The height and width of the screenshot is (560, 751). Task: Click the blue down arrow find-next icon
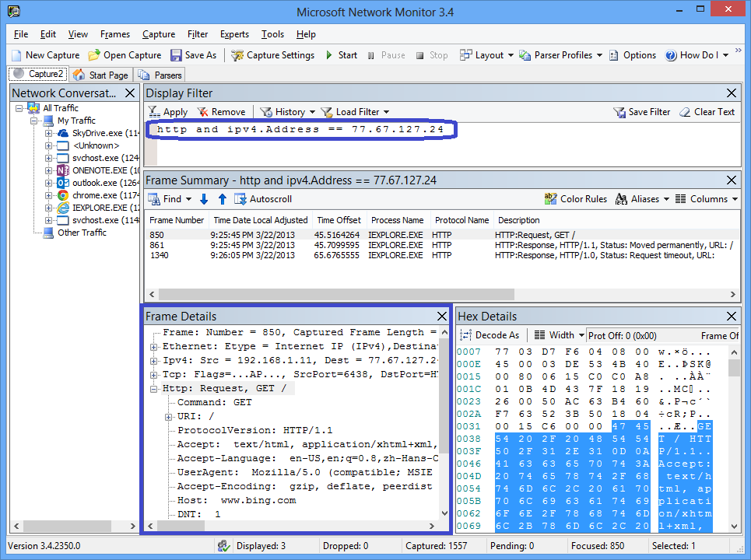pyautogui.click(x=204, y=199)
